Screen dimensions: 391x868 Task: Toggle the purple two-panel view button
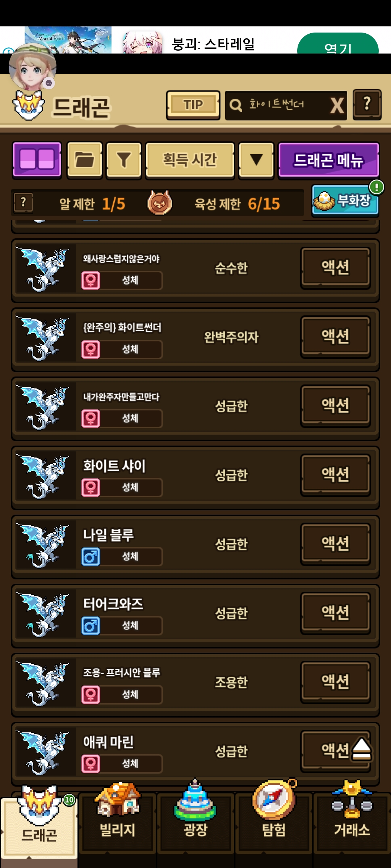click(x=37, y=159)
